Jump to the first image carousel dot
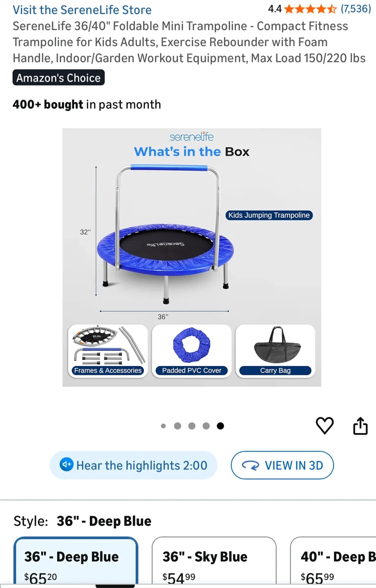 (163, 426)
